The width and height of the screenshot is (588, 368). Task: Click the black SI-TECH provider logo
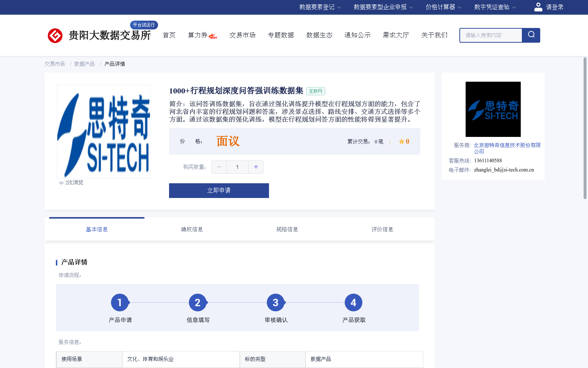pyautogui.click(x=493, y=109)
